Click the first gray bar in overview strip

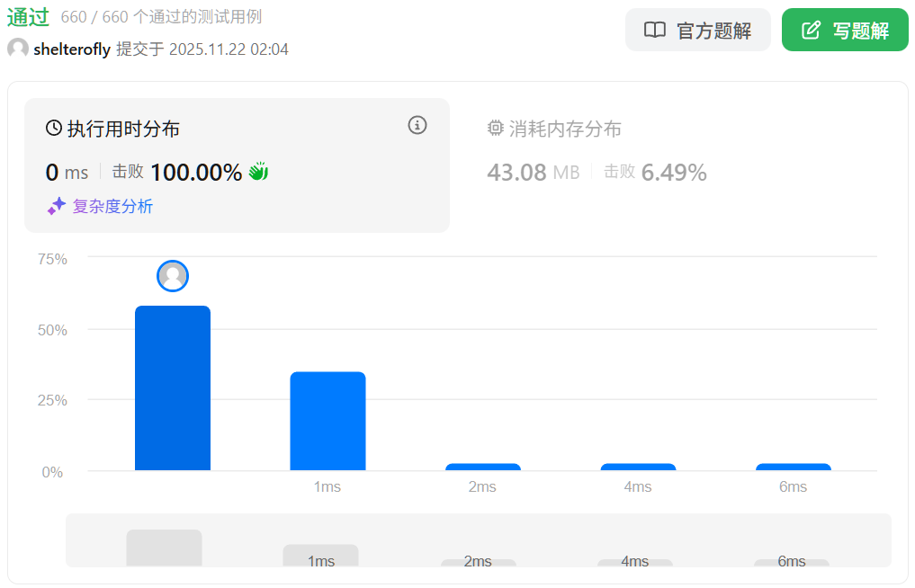[164, 548]
